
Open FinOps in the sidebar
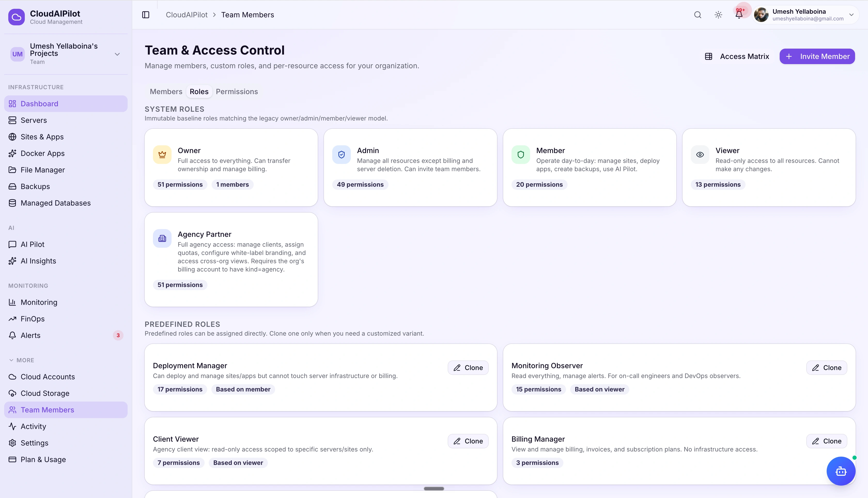click(x=66, y=319)
